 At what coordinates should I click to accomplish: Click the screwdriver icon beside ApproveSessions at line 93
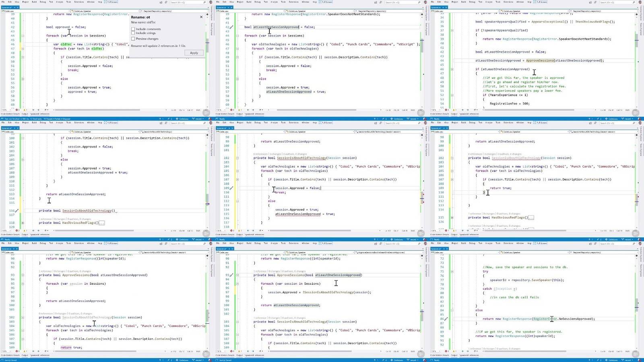point(231,275)
